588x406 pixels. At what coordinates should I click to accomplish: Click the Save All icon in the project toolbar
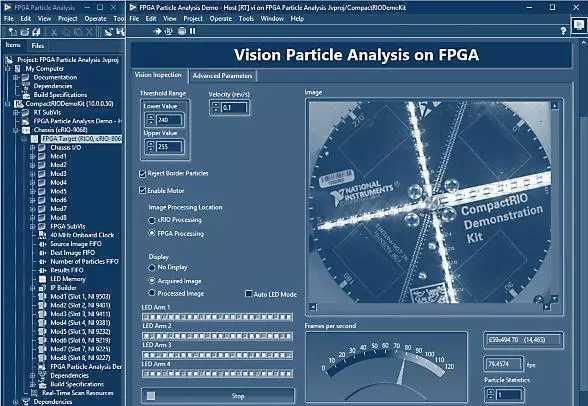tap(36, 32)
